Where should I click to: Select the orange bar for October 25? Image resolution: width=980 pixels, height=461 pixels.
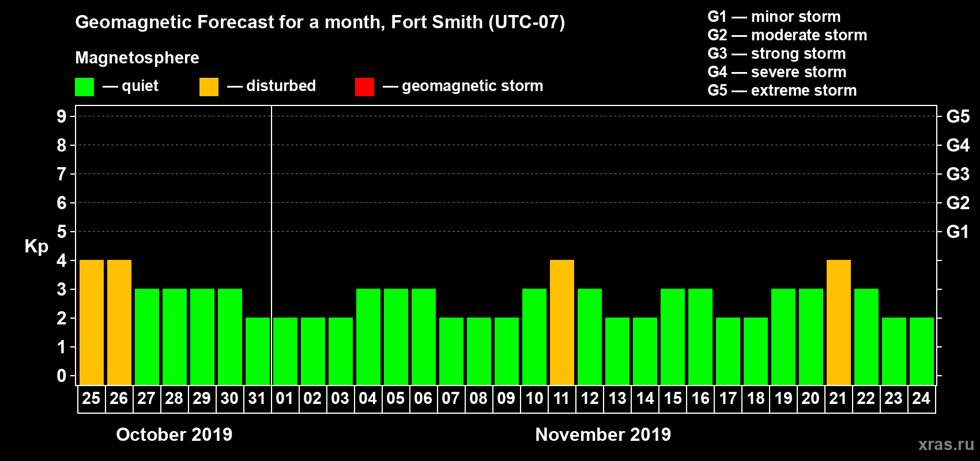92,323
